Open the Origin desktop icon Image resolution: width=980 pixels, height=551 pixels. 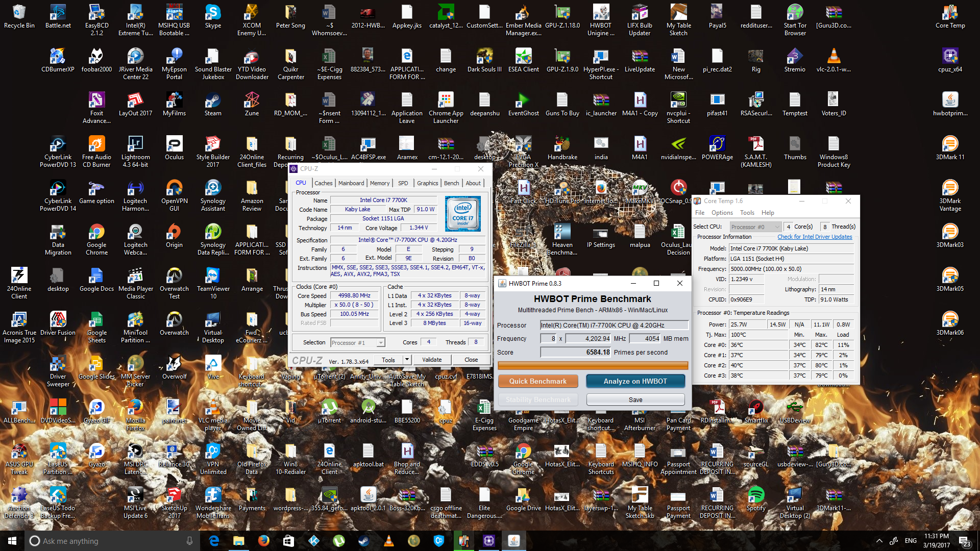click(174, 236)
